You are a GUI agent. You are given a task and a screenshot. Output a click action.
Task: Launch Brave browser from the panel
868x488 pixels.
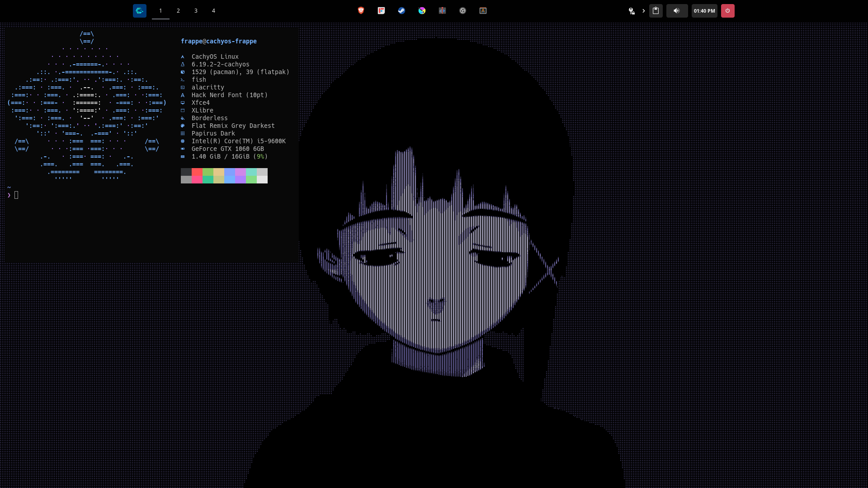pos(361,11)
